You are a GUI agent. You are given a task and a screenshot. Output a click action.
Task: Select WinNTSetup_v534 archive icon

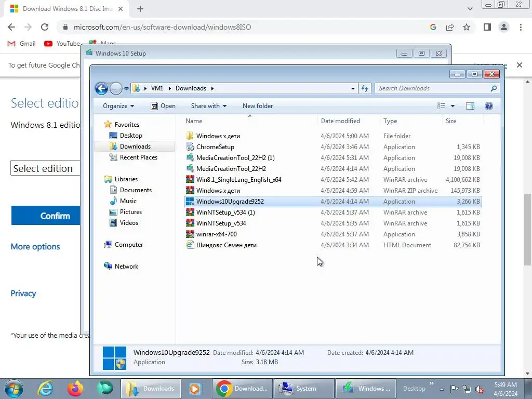(x=190, y=223)
